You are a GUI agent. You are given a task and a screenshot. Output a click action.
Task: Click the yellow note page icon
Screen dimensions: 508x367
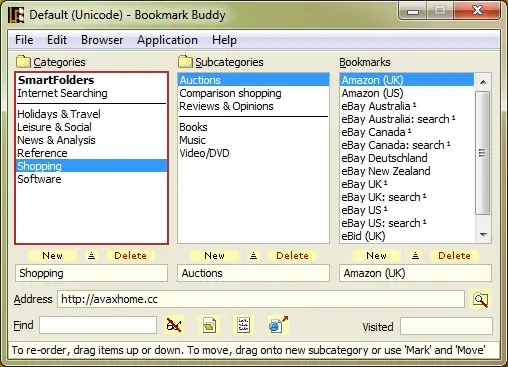[209, 325]
